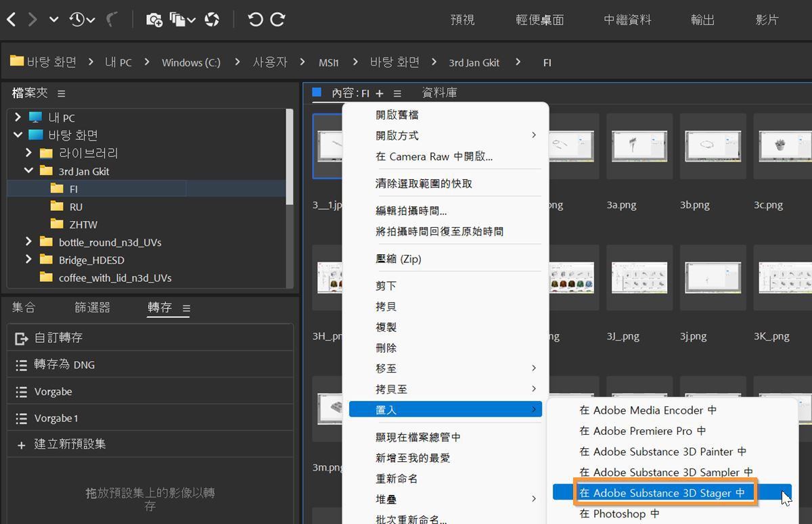Click MSI1 in the path bar

point(328,62)
